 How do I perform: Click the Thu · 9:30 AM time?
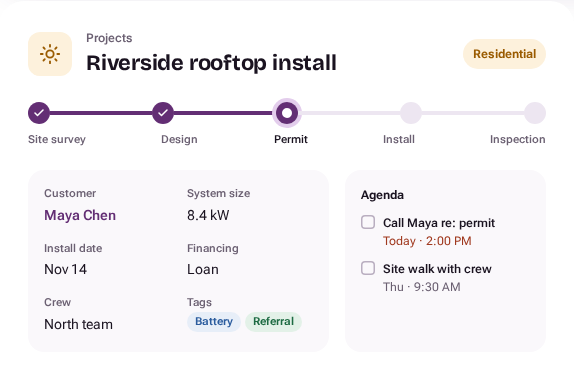(x=422, y=287)
